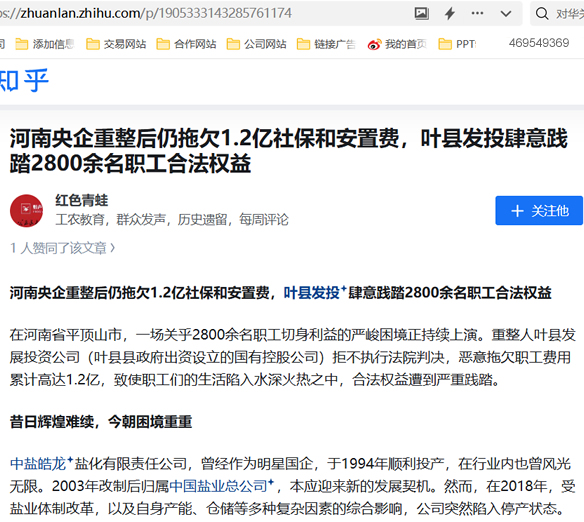The height and width of the screenshot is (522, 584).
Task: Open the 1 人赞同了该文章 upvoters list
Action: click(63, 248)
